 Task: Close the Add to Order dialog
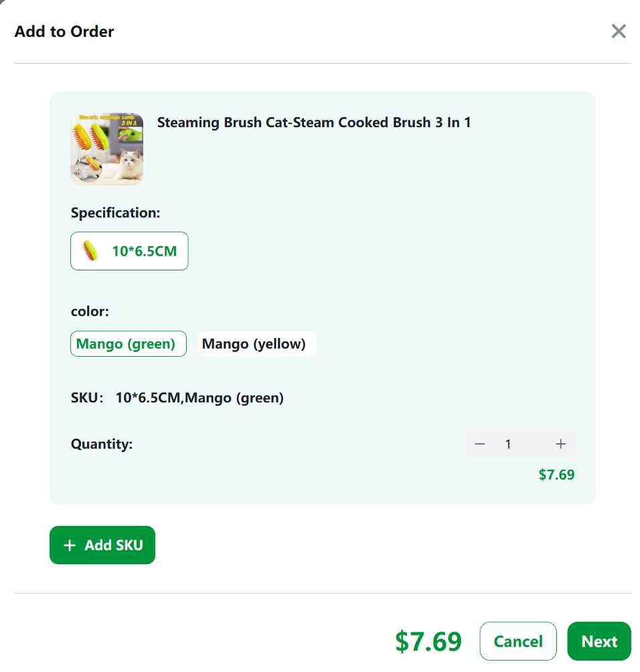[x=618, y=31]
